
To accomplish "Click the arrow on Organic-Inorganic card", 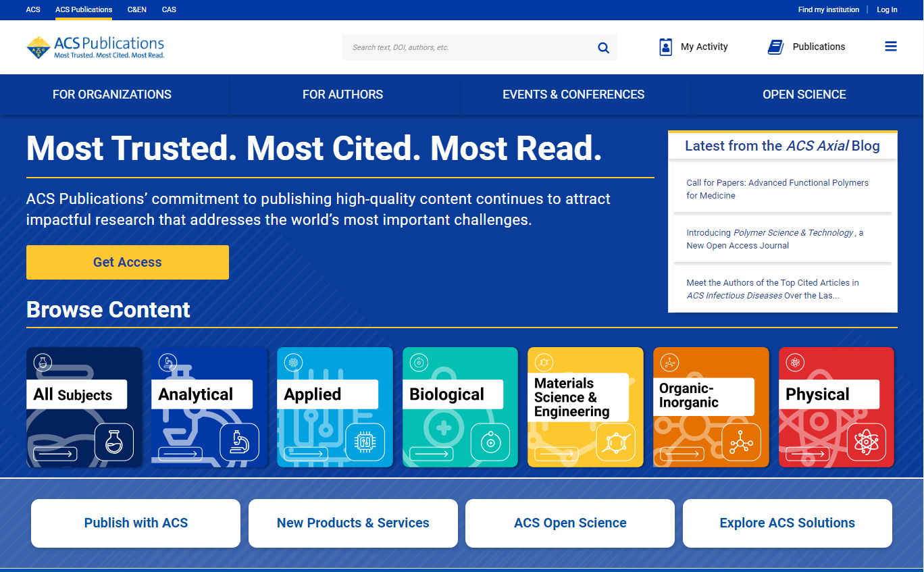I will coord(682,454).
